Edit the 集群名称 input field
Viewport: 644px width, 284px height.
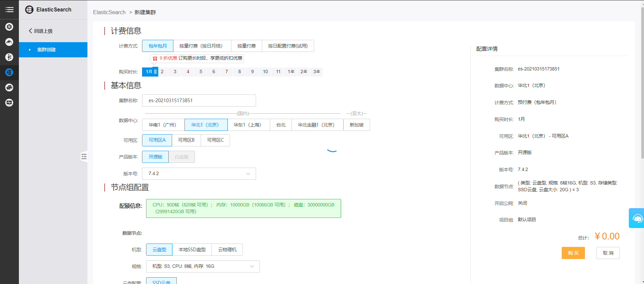point(199,101)
